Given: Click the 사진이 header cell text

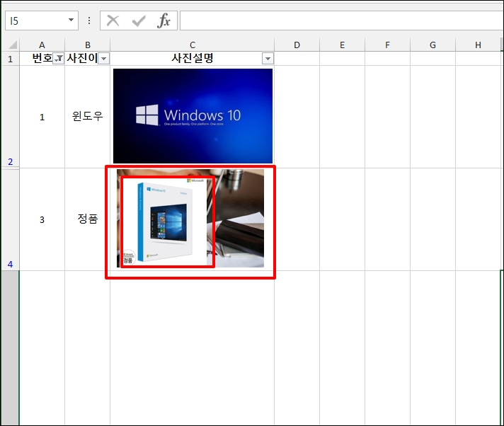Looking at the screenshot, I should 82,58.
